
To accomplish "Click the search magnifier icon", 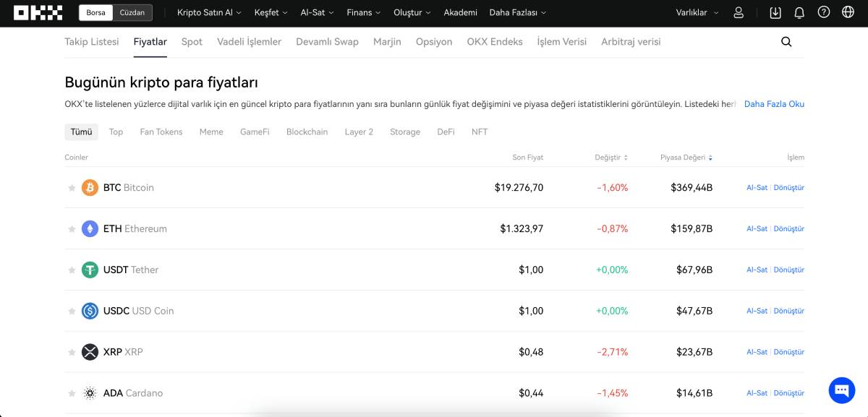I will coord(786,42).
